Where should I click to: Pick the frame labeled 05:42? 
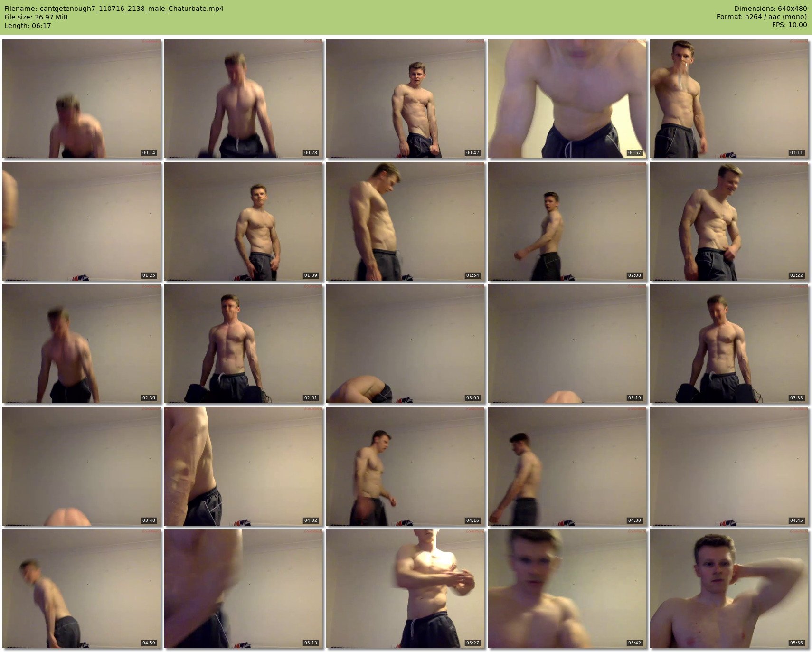567,589
